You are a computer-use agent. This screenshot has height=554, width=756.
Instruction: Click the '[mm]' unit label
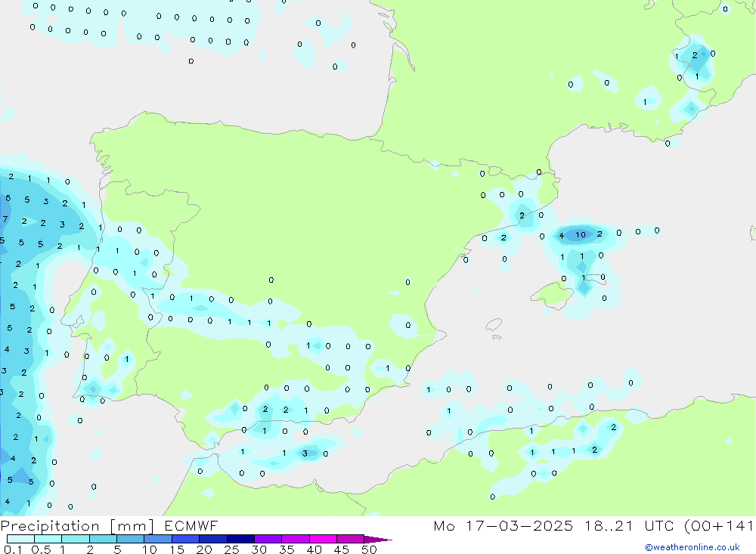point(132,525)
